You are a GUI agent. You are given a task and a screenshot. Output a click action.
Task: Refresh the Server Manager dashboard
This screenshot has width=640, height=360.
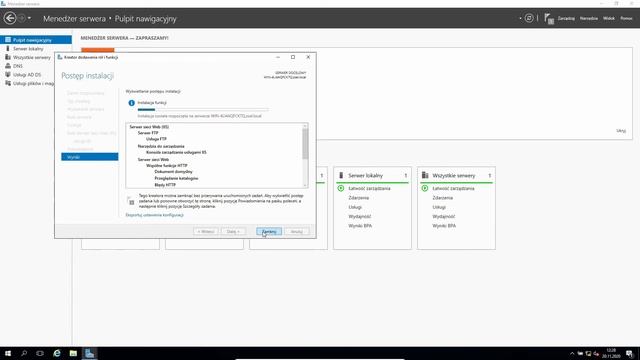(x=529, y=18)
